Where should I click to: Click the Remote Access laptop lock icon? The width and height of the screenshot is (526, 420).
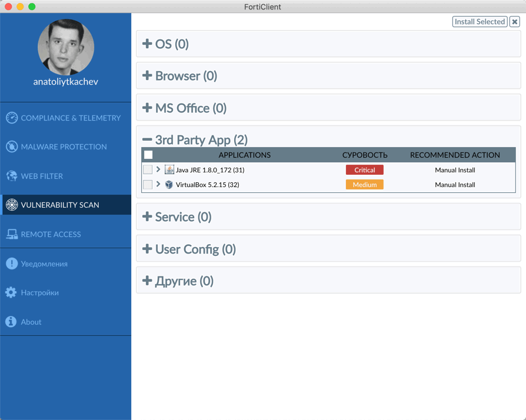point(12,234)
